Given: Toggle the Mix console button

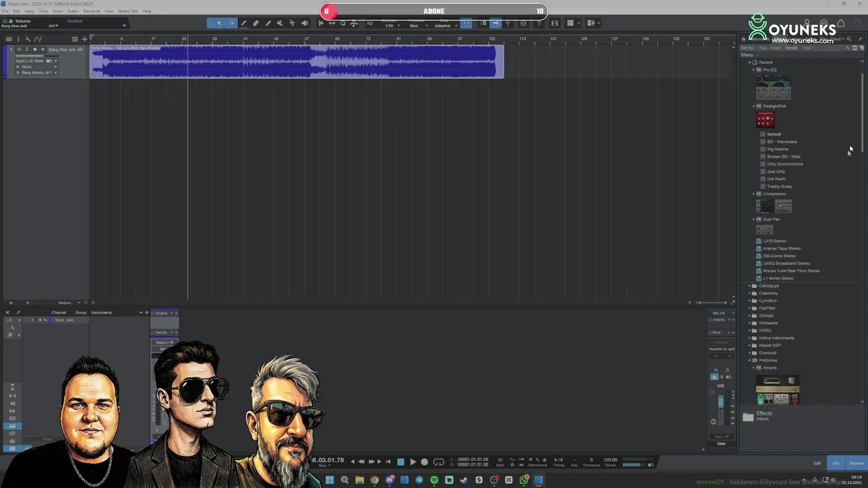Looking at the screenshot, I should pyautogui.click(x=836, y=464).
